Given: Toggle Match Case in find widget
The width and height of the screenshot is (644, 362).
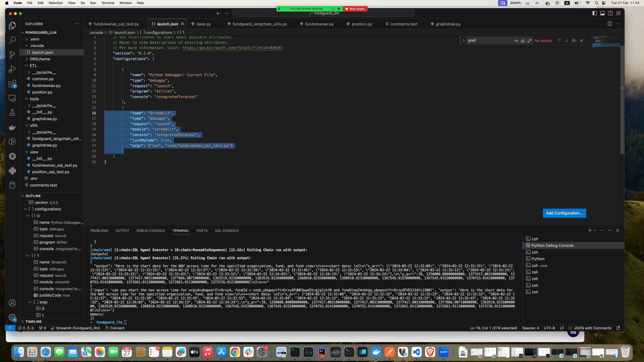Looking at the screenshot, I should tap(516, 40).
